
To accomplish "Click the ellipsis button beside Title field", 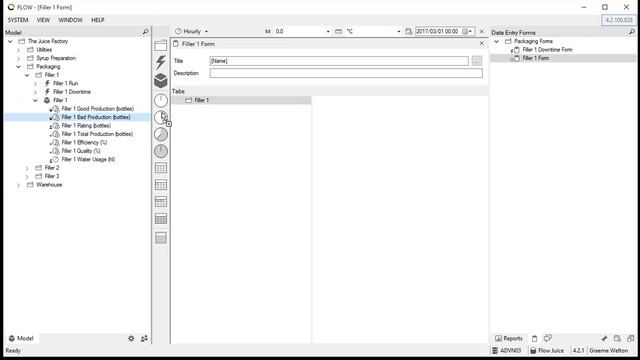I will 476,61.
